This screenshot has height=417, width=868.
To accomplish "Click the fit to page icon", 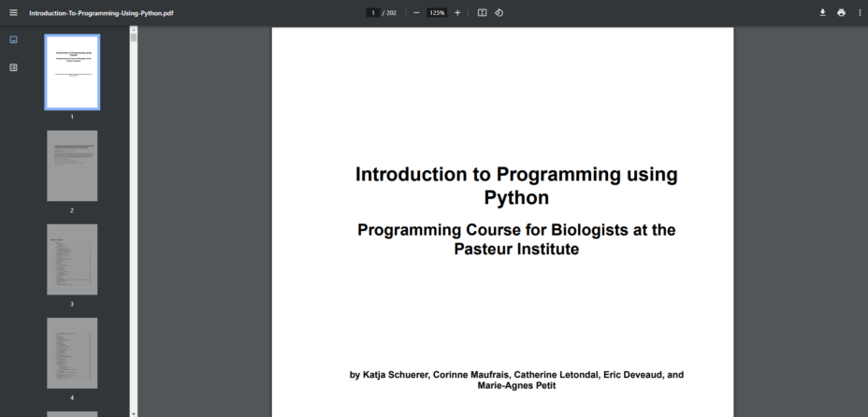I will pyautogui.click(x=482, y=13).
